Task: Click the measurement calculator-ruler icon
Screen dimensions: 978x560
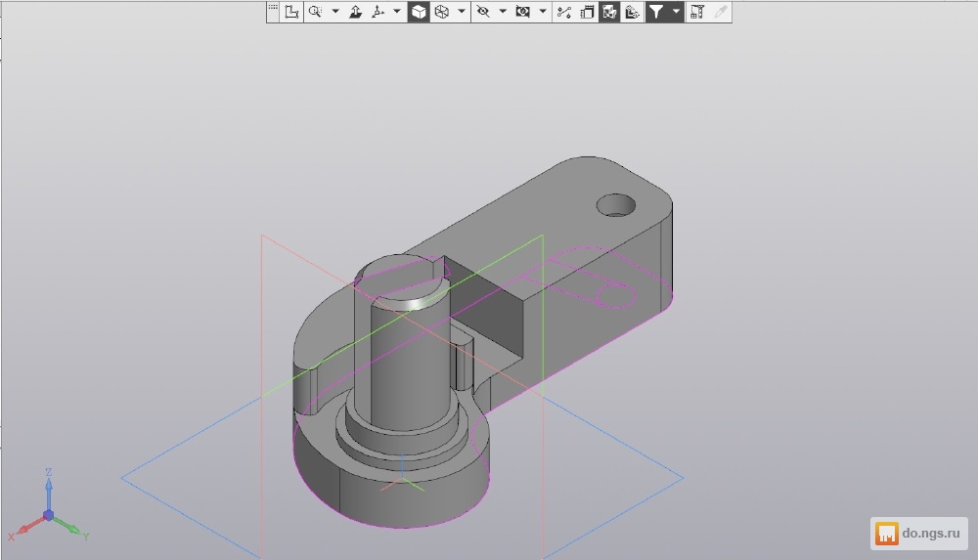Action: pyautogui.click(x=696, y=12)
